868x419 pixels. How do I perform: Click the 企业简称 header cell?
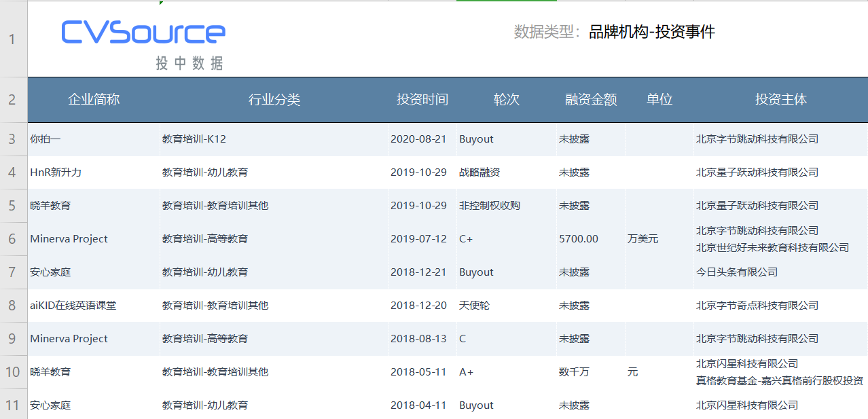pos(94,100)
